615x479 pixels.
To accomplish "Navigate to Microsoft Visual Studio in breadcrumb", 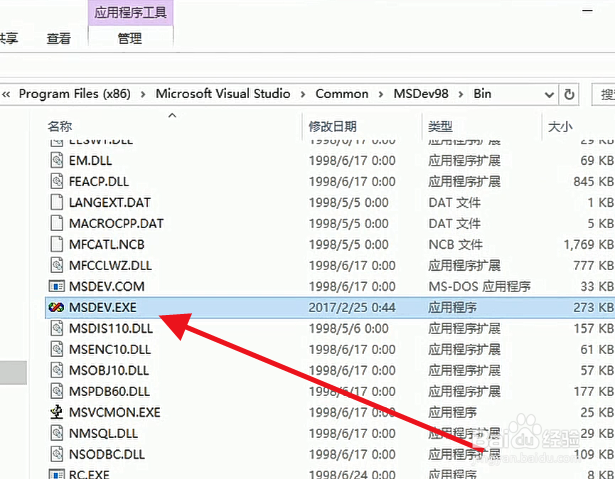I will pos(223,94).
